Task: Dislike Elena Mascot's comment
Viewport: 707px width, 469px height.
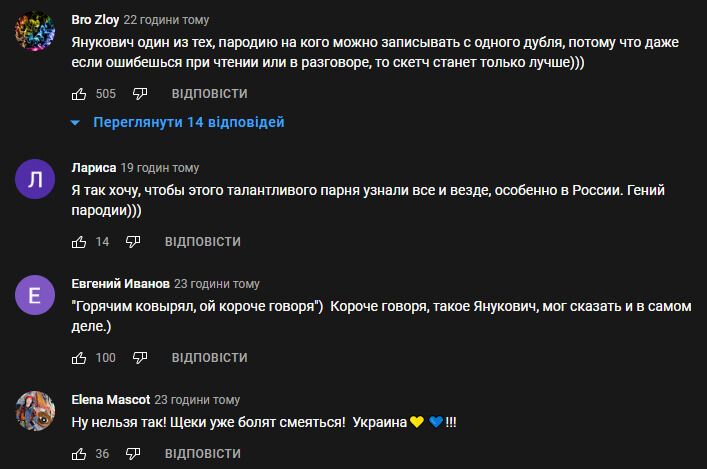Action: click(x=133, y=454)
